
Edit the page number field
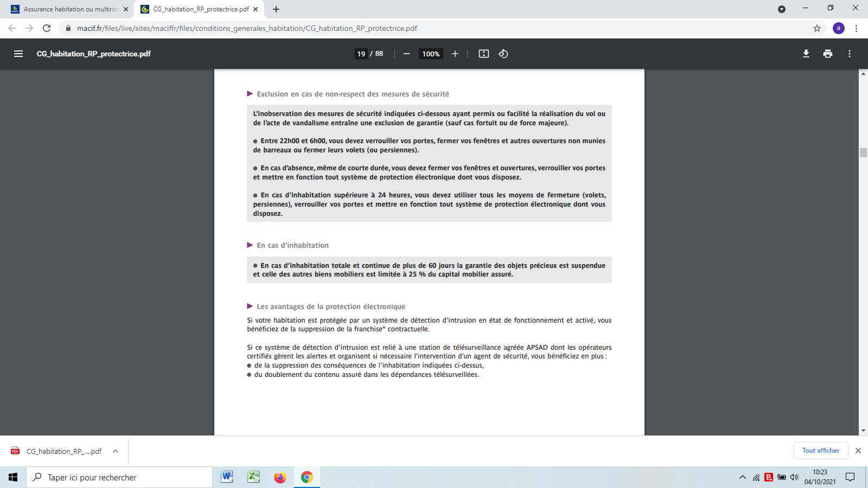[361, 54]
